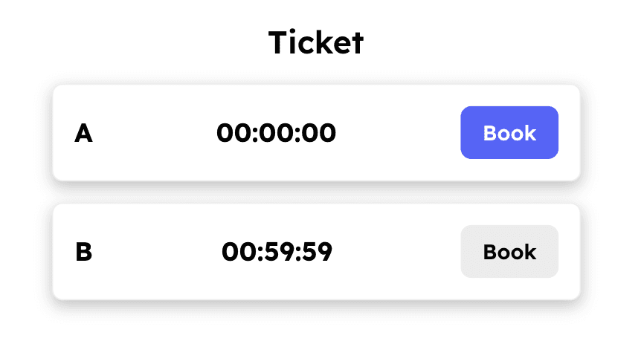Image resolution: width=644 pixels, height=341 pixels.
Task: Click empty card space between B and its timer
Action: click(x=157, y=252)
